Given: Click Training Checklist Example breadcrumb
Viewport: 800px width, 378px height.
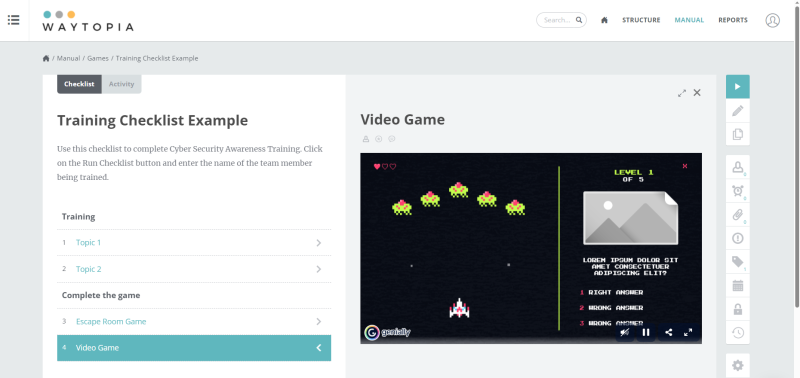Looking at the screenshot, I should tap(157, 58).
